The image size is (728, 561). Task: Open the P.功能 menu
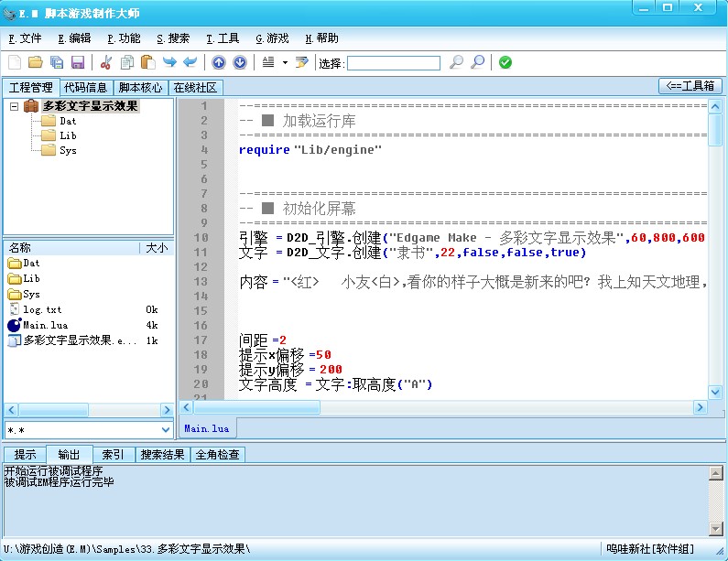[124, 38]
